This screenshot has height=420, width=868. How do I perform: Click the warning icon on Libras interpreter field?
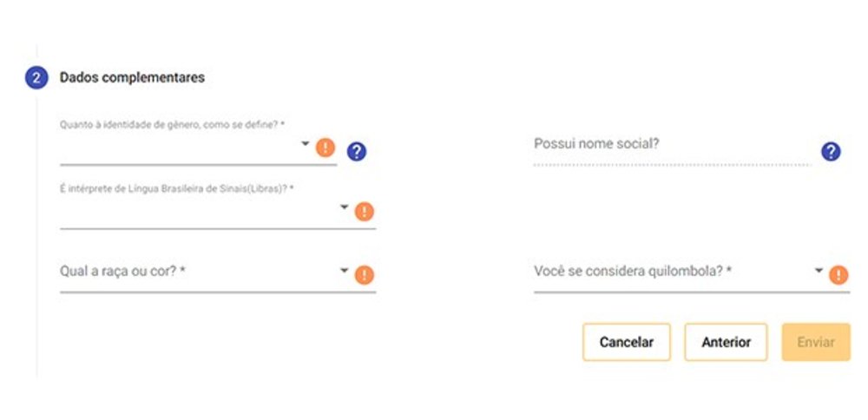coord(365,212)
